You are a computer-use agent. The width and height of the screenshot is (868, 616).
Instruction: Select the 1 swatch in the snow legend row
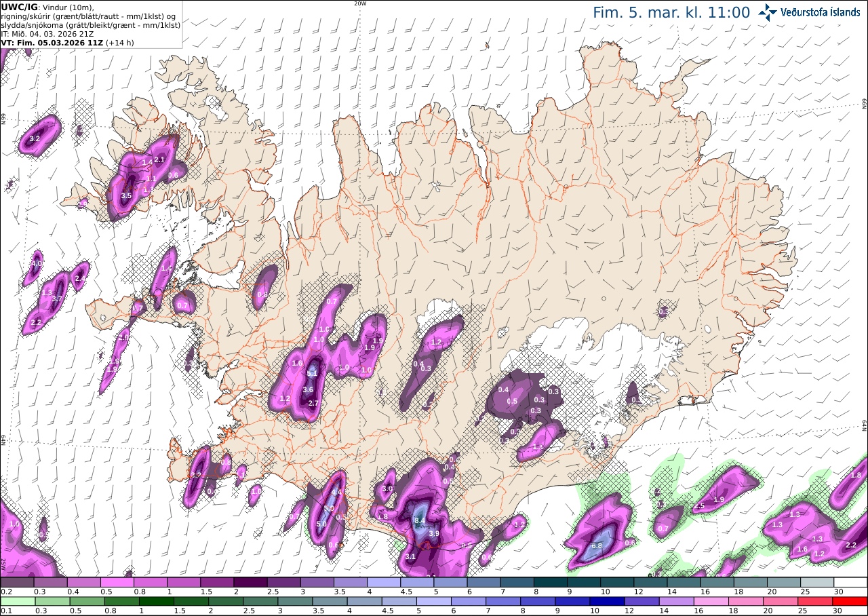pos(184,582)
